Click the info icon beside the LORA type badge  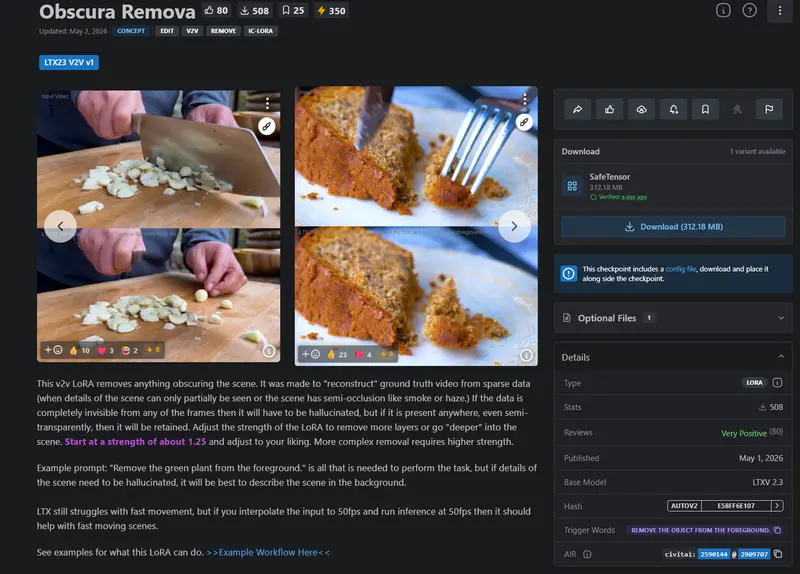coord(777,383)
